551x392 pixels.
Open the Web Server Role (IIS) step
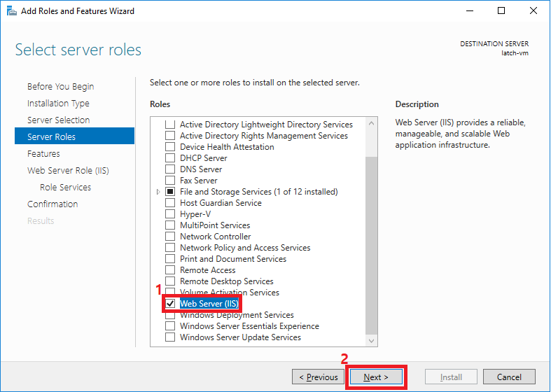pyautogui.click(x=68, y=171)
